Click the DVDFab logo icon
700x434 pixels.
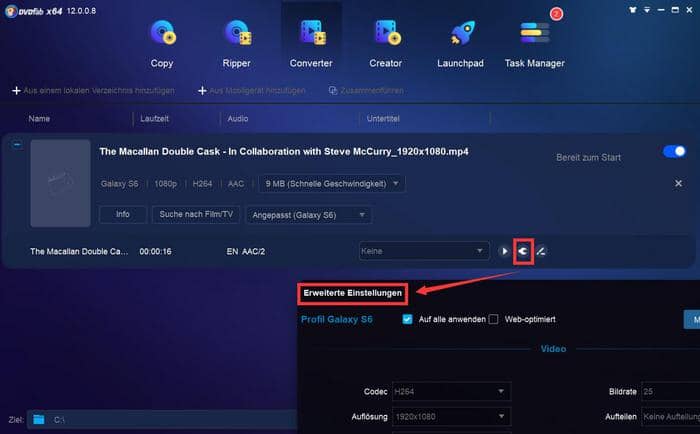[11, 11]
